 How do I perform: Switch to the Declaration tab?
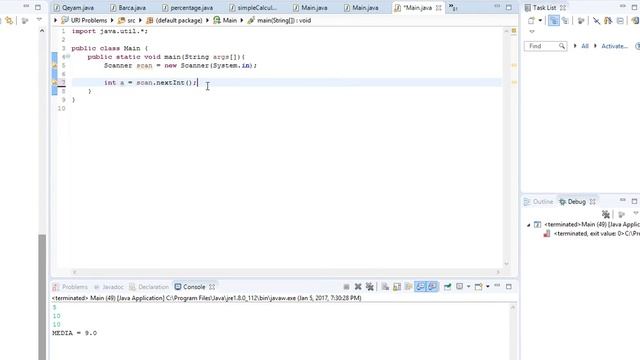[x=149, y=287]
